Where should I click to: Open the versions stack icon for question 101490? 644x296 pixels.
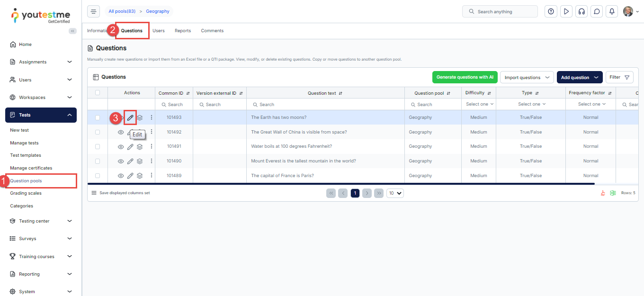140,161
